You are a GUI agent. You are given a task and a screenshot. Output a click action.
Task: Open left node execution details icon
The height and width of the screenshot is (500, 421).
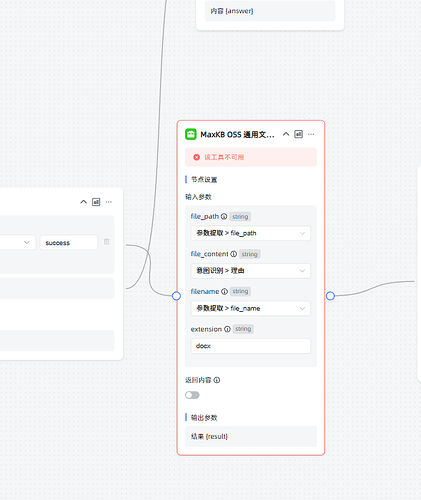point(96,202)
